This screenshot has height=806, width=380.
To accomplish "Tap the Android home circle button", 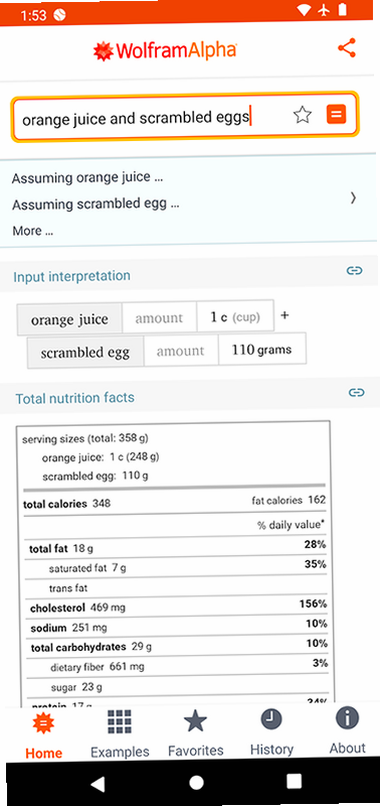I will click(196, 782).
